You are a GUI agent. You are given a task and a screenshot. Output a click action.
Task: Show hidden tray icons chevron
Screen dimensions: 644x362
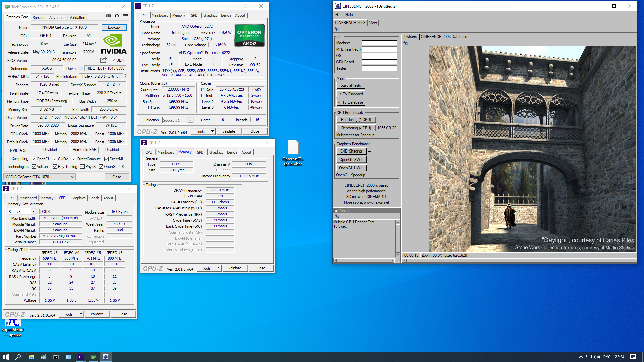[x=581, y=357]
